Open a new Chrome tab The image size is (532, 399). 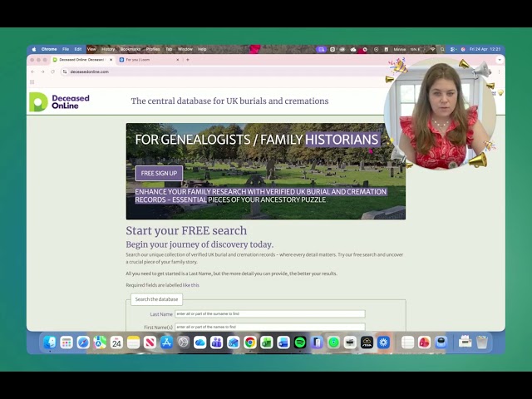188,60
